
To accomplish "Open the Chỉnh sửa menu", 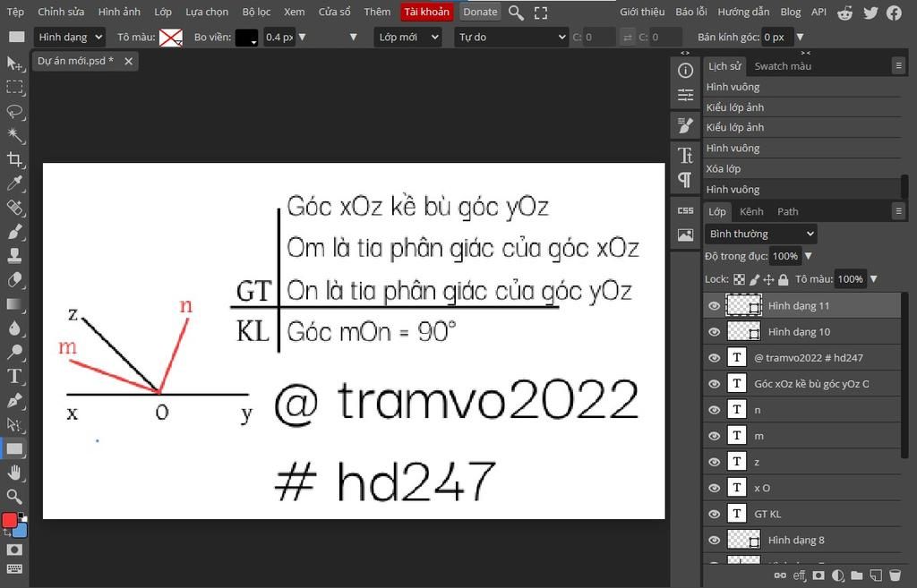I will point(61,12).
